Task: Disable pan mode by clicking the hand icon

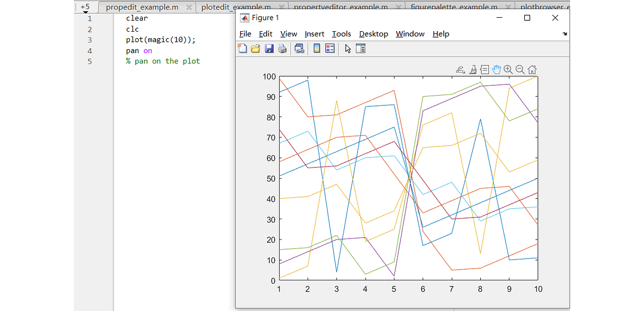Action: 496,69
